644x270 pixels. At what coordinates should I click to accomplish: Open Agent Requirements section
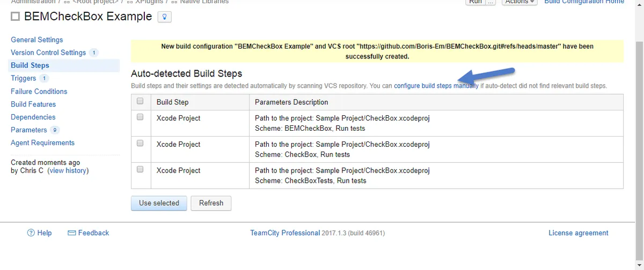click(43, 142)
